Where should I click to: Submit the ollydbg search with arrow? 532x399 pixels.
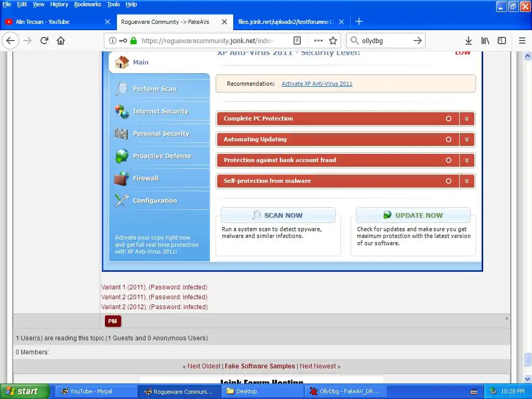[418, 41]
